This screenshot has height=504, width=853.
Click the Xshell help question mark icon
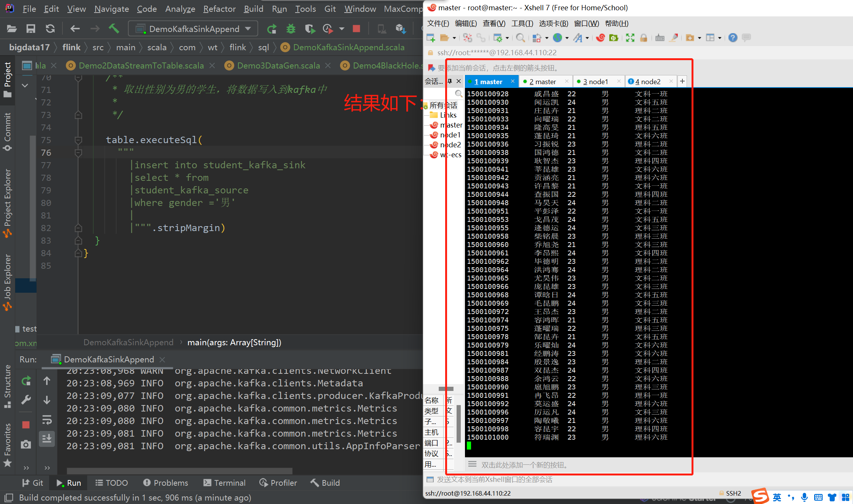(x=733, y=38)
